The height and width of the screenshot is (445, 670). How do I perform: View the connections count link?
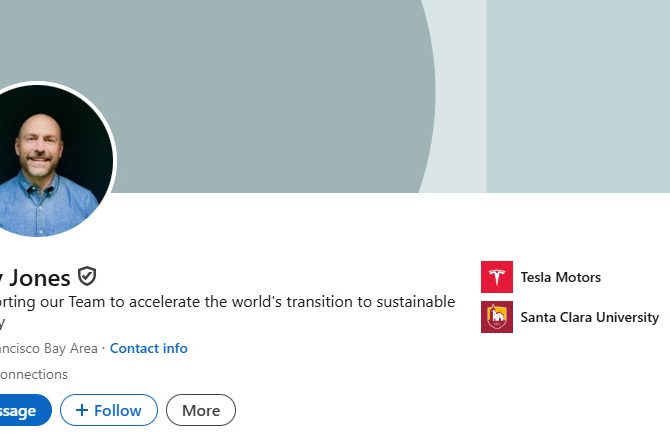(33, 374)
